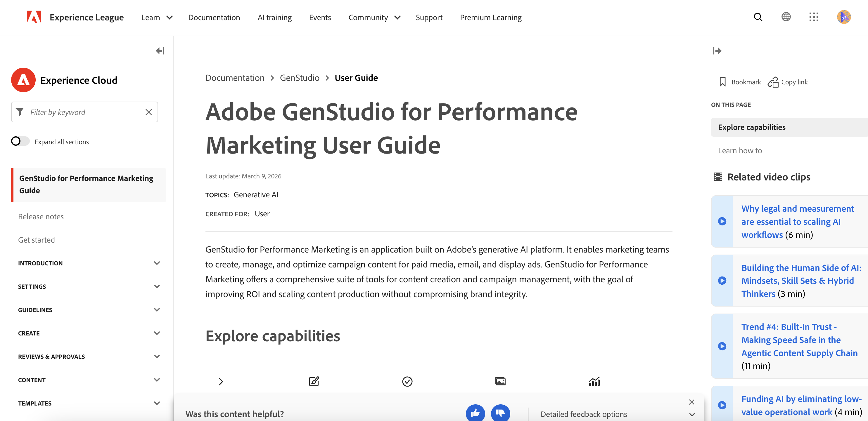The width and height of the screenshot is (868, 421).
Task: Clear the keyword filter field
Action: [x=148, y=112]
